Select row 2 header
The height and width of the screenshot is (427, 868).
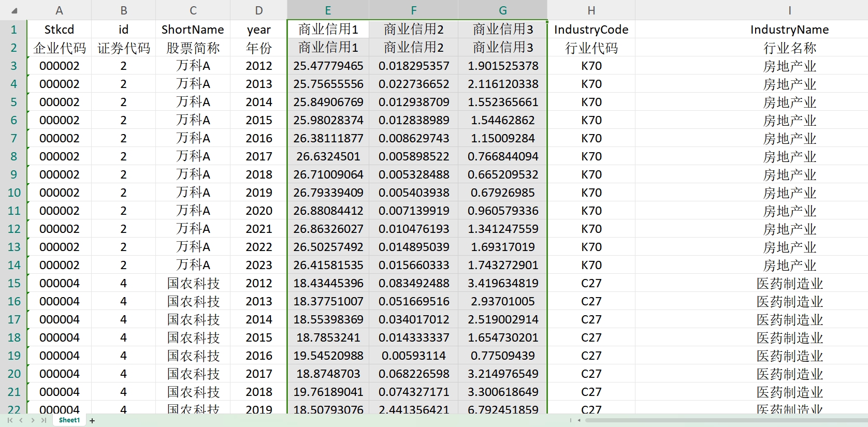[x=13, y=48]
